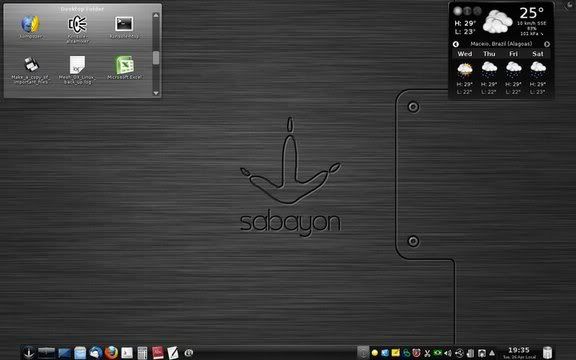Select Wednesday forecast in weather widget
576x360 pixels.
click(x=465, y=54)
